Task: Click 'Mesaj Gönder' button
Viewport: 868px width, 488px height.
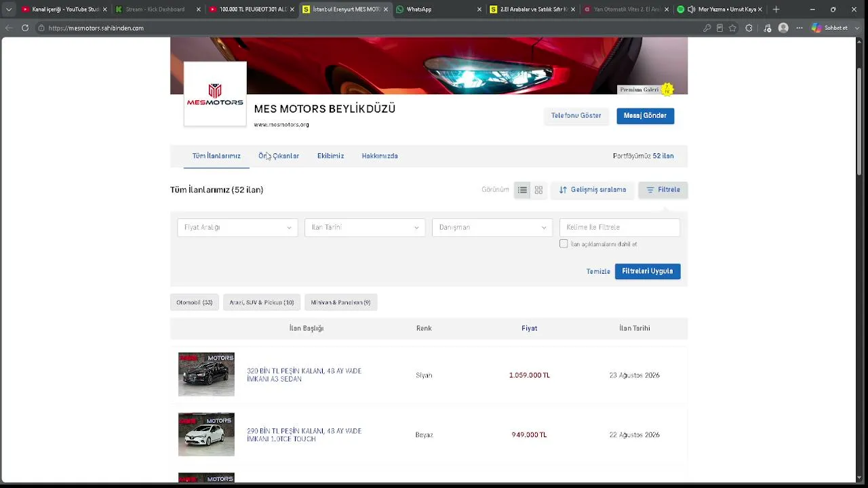Action: pos(645,116)
